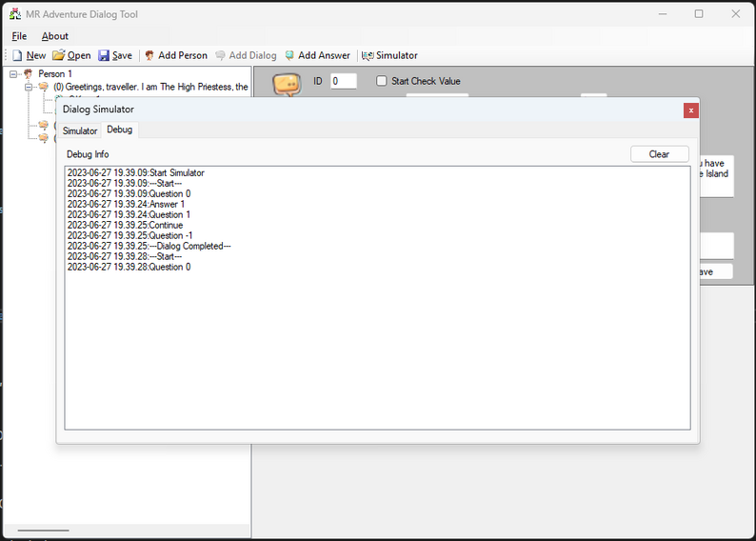Open the About menu

click(x=55, y=36)
